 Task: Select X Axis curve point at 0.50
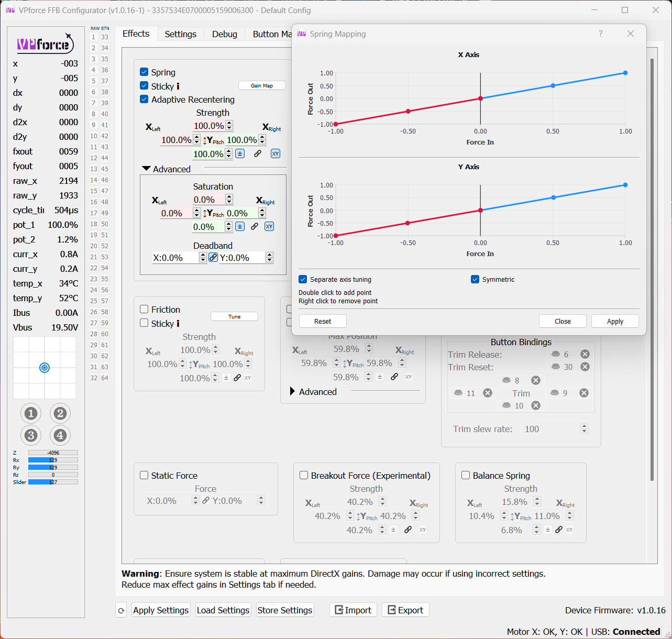click(x=553, y=85)
